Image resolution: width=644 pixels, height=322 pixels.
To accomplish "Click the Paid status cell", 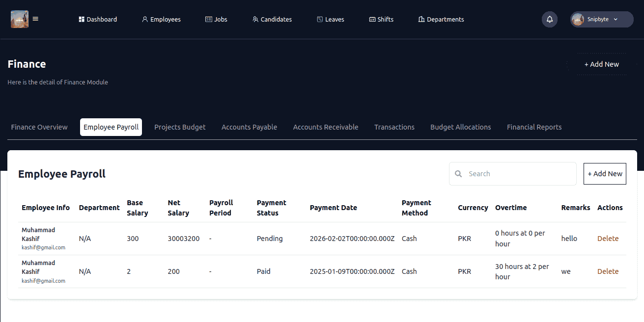I will (x=264, y=271).
